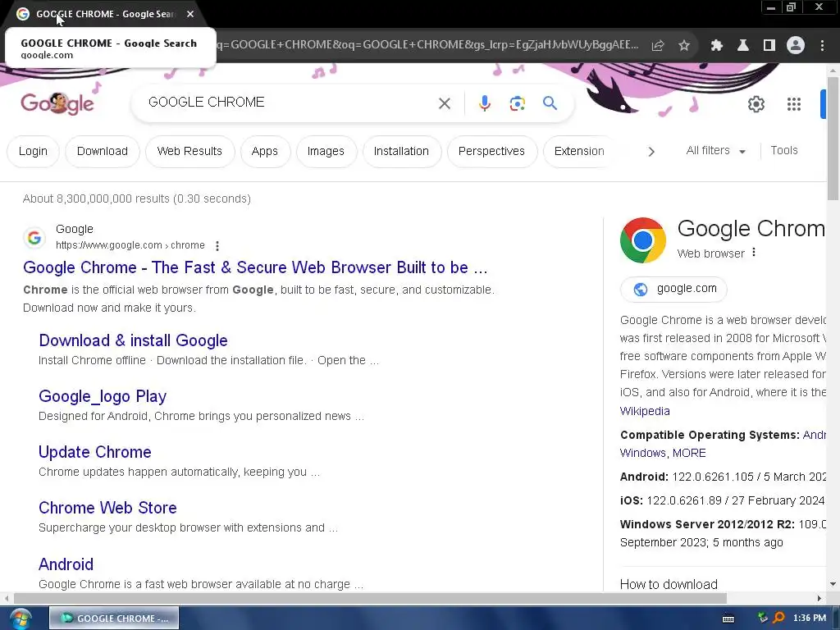
Task: Click inside the GOOGLE CHROME search field
Action: click(x=290, y=103)
